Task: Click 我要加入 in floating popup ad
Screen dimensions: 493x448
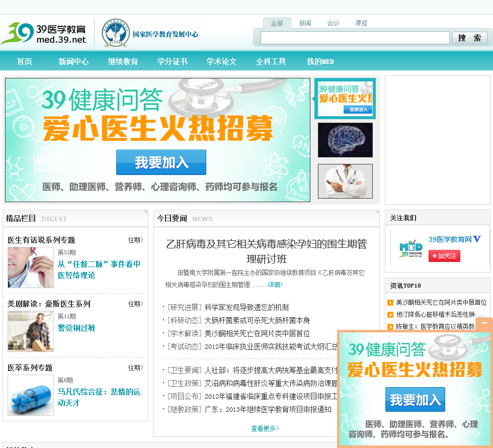Action: coord(415,400)
